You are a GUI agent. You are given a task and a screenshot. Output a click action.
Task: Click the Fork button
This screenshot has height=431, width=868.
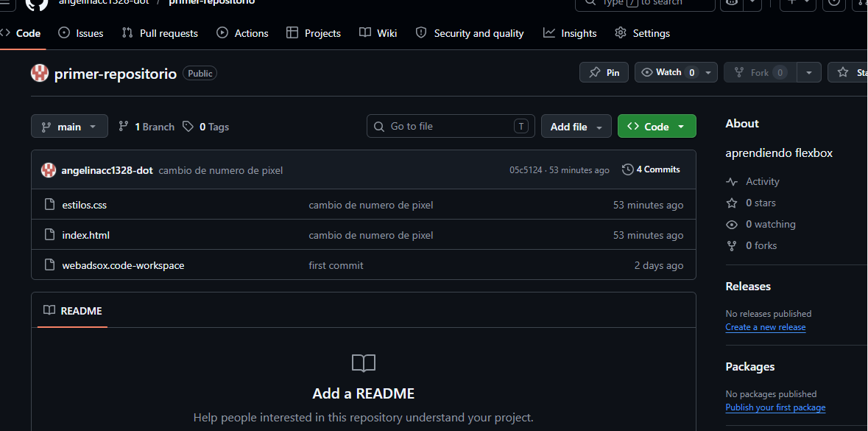[761, 73]
